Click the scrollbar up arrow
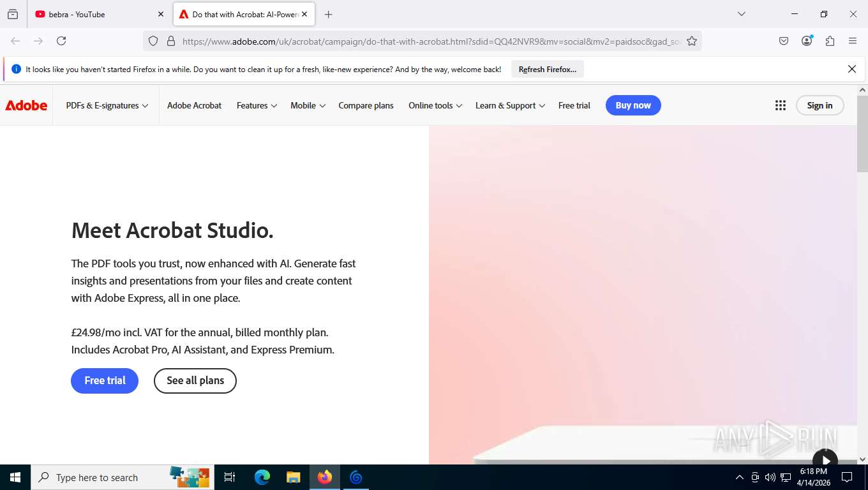868x490 pixels. click(862, 90)
